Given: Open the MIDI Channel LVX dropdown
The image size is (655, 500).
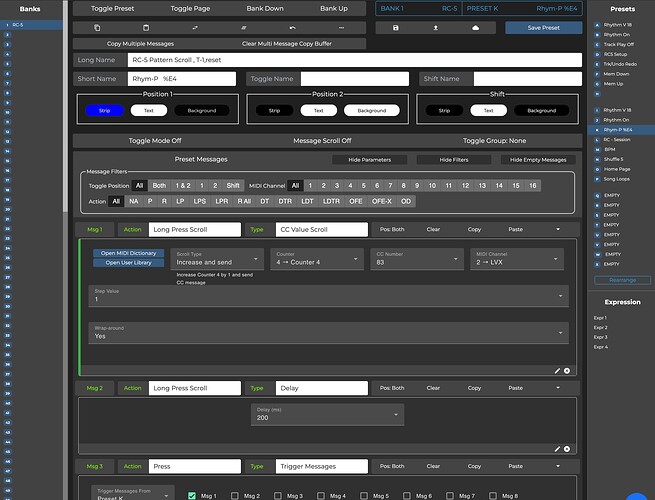Looking at the screenshot, I should click(x=517, y=259).
